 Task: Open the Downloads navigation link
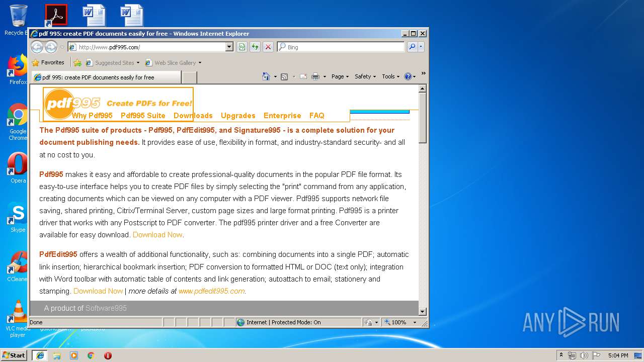pyautogui.click(x=193, y=116)
